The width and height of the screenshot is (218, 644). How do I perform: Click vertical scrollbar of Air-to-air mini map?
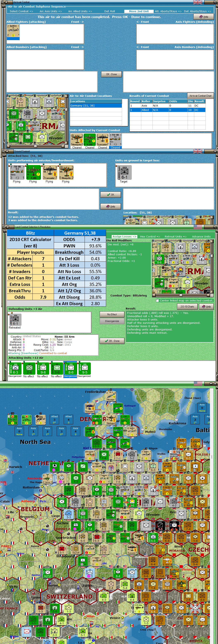click(x=67, y=120)
